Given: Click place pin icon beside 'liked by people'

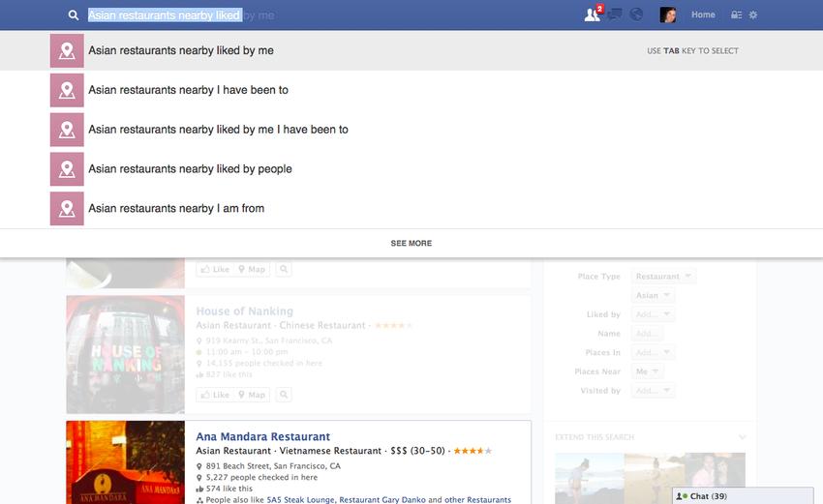Looking at the screenshot, I should (67, 169).
